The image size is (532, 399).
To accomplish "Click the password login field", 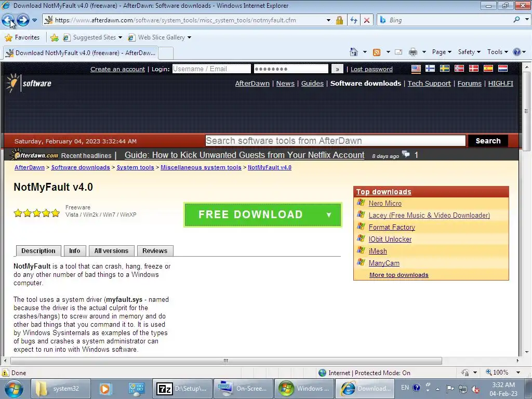I will [291, 69].
